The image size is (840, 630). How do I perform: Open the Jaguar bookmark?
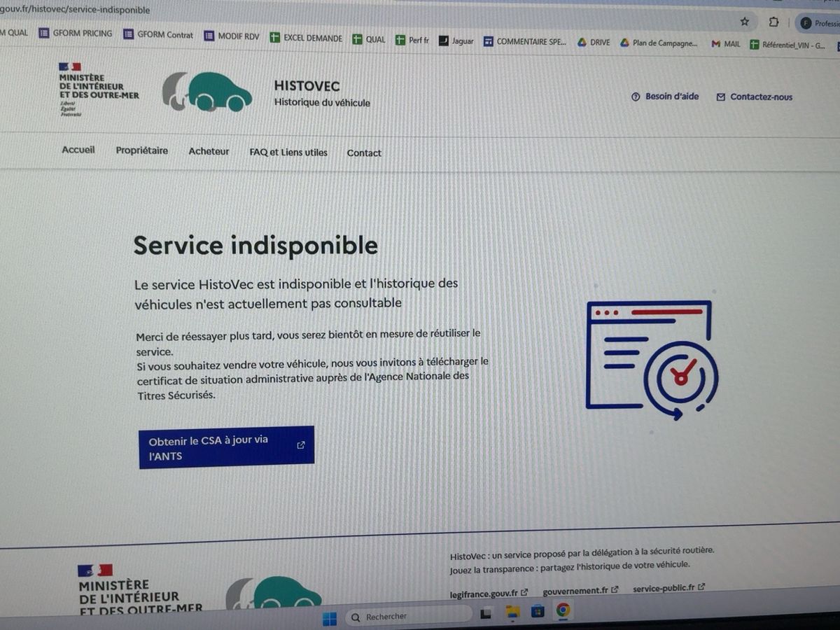coord(456,41)
